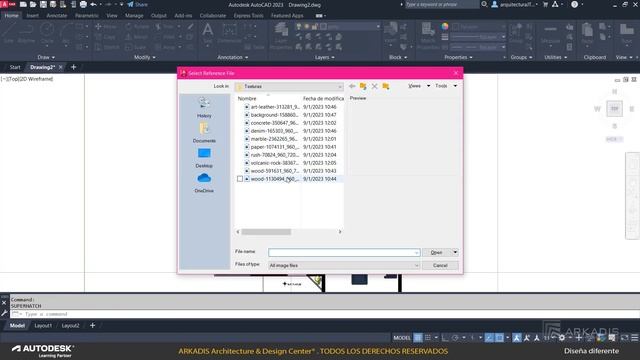Image resolution: width=640 pixels, height=360 pixels.
Task: Switch to the Start file tab
Action: pyautogui.click(x=15, y=67)
